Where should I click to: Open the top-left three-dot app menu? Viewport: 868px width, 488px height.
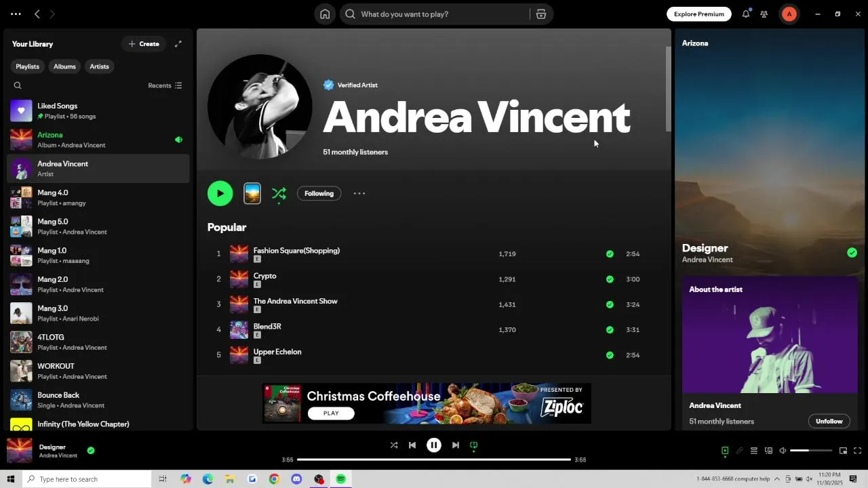[x=16, y=14]
